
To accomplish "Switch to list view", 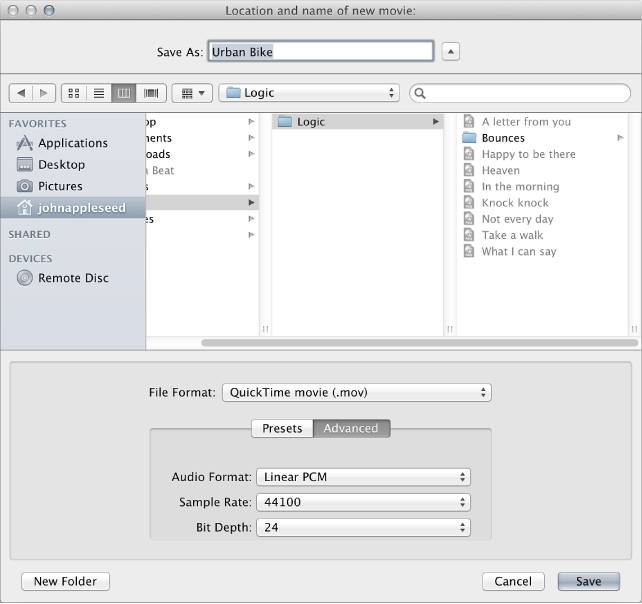I will 99,93.
